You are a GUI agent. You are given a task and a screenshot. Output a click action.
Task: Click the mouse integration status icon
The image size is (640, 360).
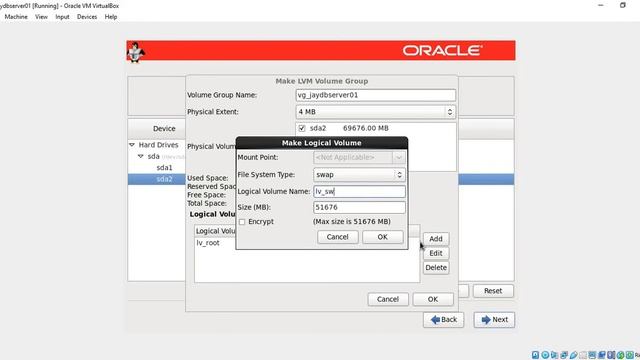620,355
